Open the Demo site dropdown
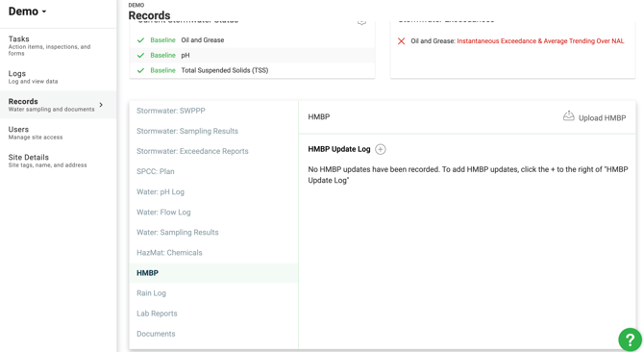This screenshot has height=352, width=644. pyautogui.click(x=27, y=12)
